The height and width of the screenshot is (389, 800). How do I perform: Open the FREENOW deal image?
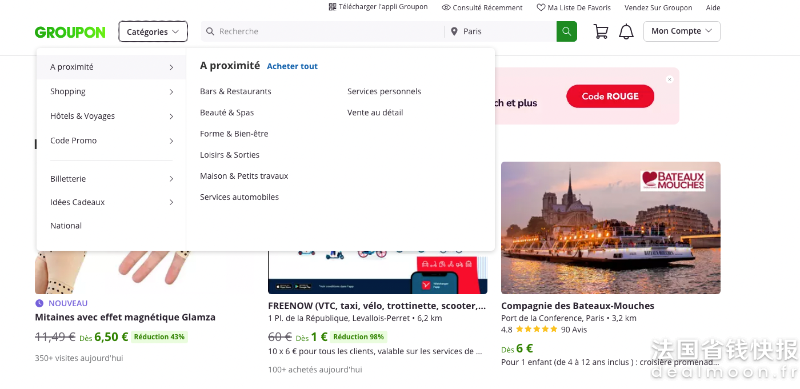coord(378,272)
